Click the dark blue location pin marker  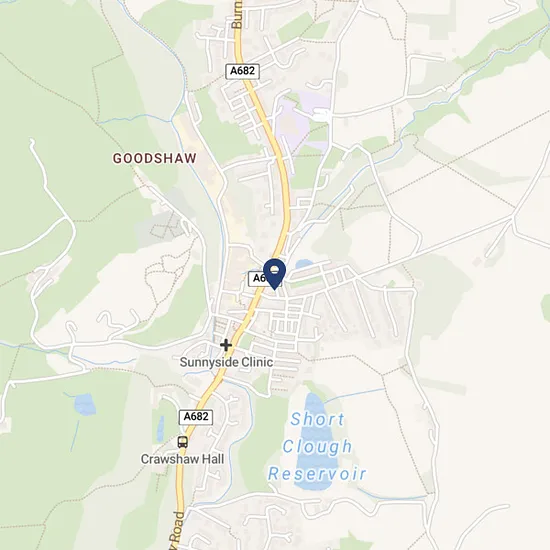point(274,274)
